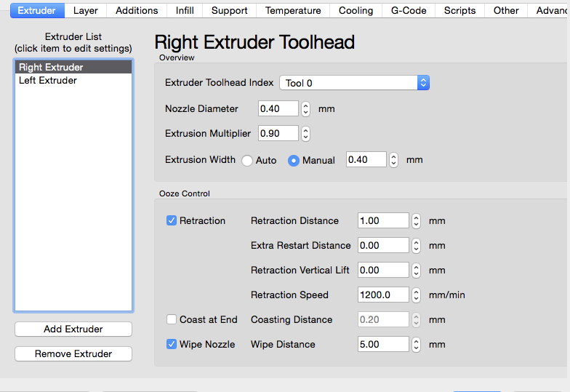Disable the Retraction checkbox
Image resolution: width=570 pixels, height=392 pixels.
click(x=172, y=221)
